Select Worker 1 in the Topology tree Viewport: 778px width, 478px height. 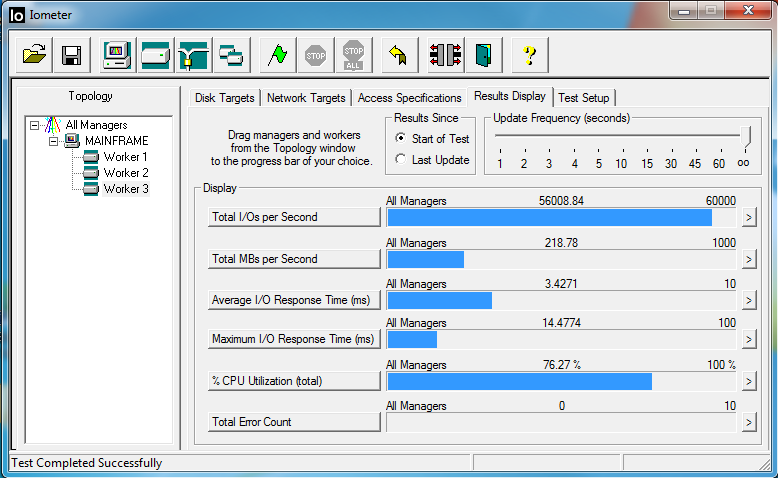coord(126,157)
